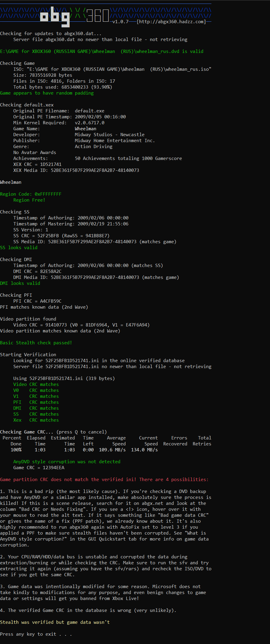Click green 'Basic Stealth check passed!'
270x644 pixels.
(x=36, y=343)
